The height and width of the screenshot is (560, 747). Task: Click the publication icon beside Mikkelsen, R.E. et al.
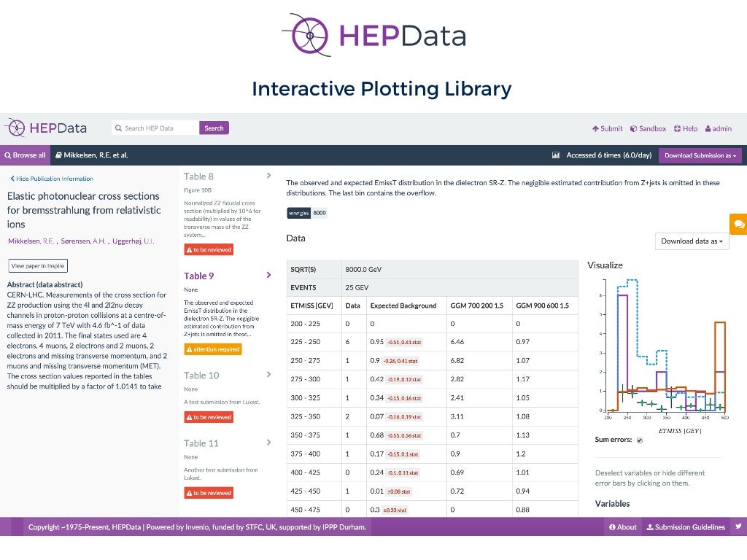pyautogui.click(x=58, y=155)
